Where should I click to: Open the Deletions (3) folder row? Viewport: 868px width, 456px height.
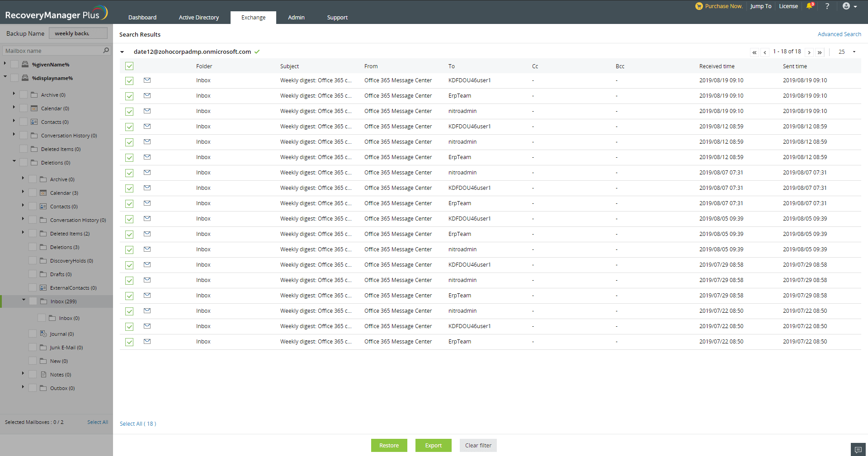click(65, 247)
